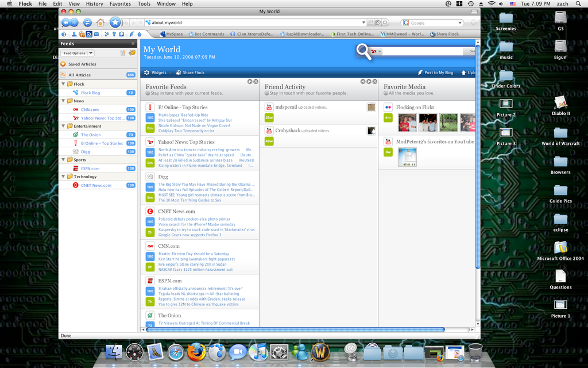The image size is (588, 368).
Task: Open photo uploader arrow icon in toolbar
Action: (x=139, y=34)
